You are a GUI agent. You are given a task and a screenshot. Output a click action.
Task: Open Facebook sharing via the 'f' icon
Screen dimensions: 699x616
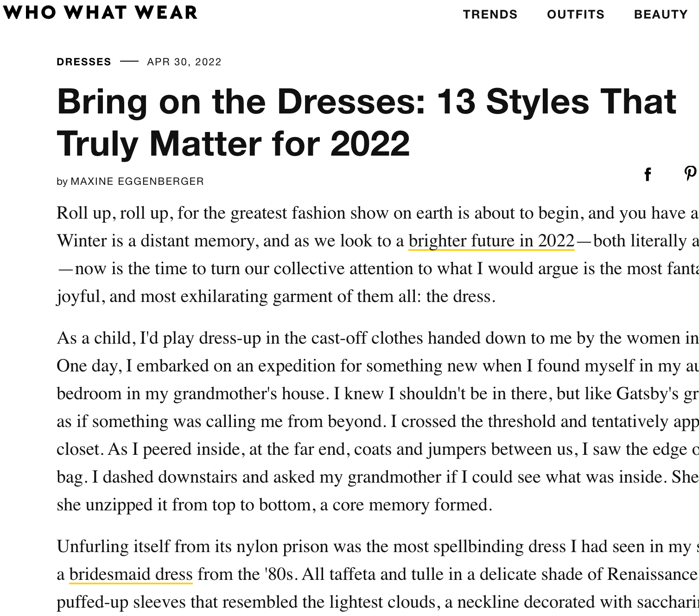648,175
